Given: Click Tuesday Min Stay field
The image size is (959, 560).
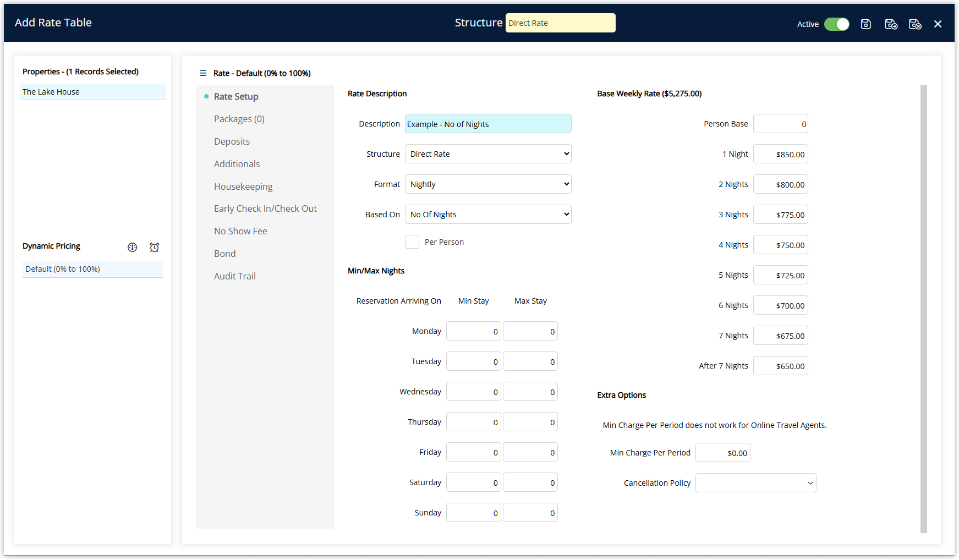Looking at the screenshot, I should pos(474,361).
